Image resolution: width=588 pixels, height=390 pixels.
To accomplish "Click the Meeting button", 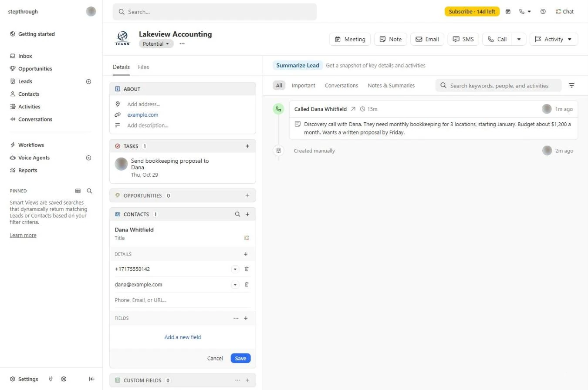I will pyautogui.click(x=350, y=39).
